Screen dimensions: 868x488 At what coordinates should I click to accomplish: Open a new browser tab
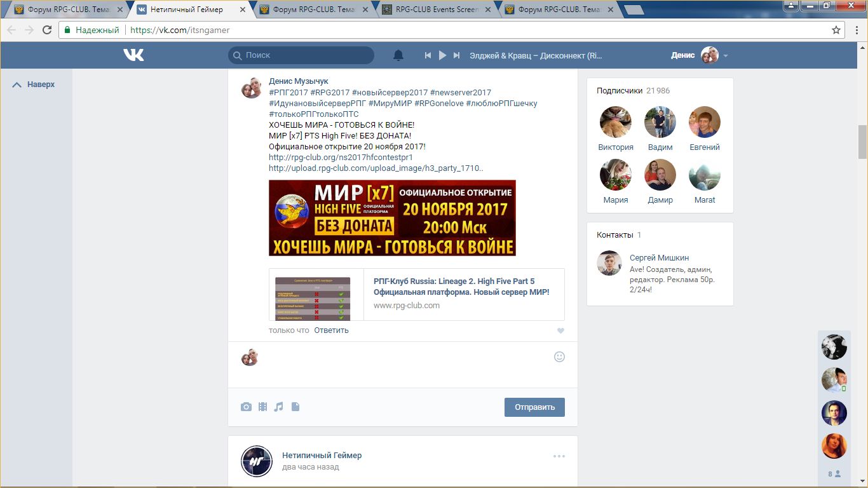click(x=634, y=10)
